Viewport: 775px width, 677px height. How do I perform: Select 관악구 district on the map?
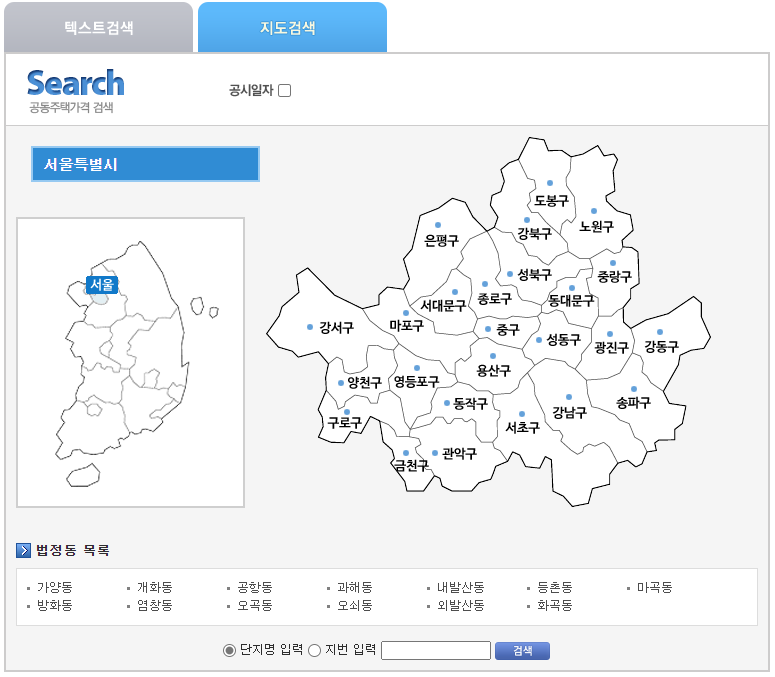click(x=459, y=453)
